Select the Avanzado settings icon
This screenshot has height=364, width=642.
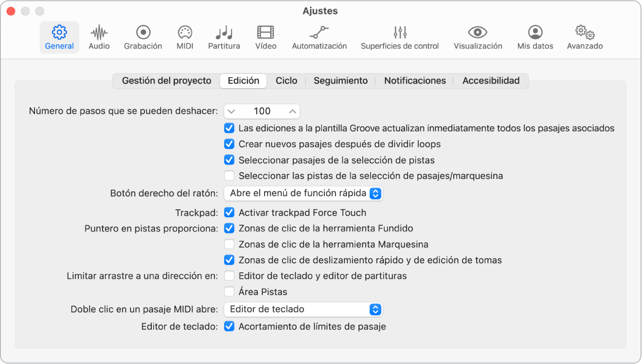pos(584,37)
